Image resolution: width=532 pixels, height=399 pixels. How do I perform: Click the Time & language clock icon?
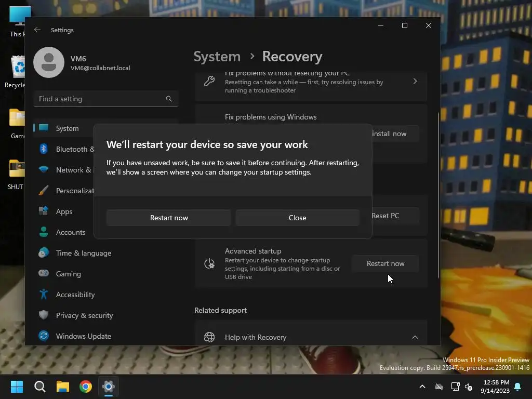(x=44, y=253)
